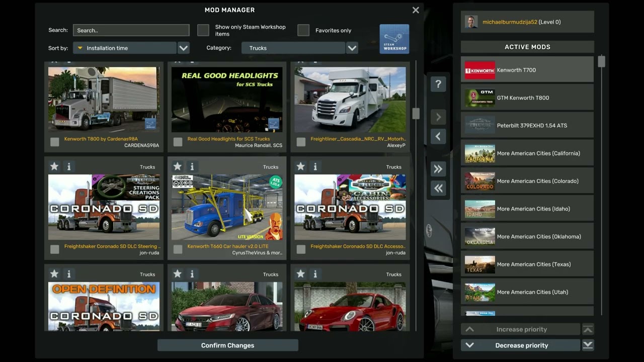644x362 pixels.
Task: Open the Category Trucks dropdown
Action: click(x=293, y=48)
